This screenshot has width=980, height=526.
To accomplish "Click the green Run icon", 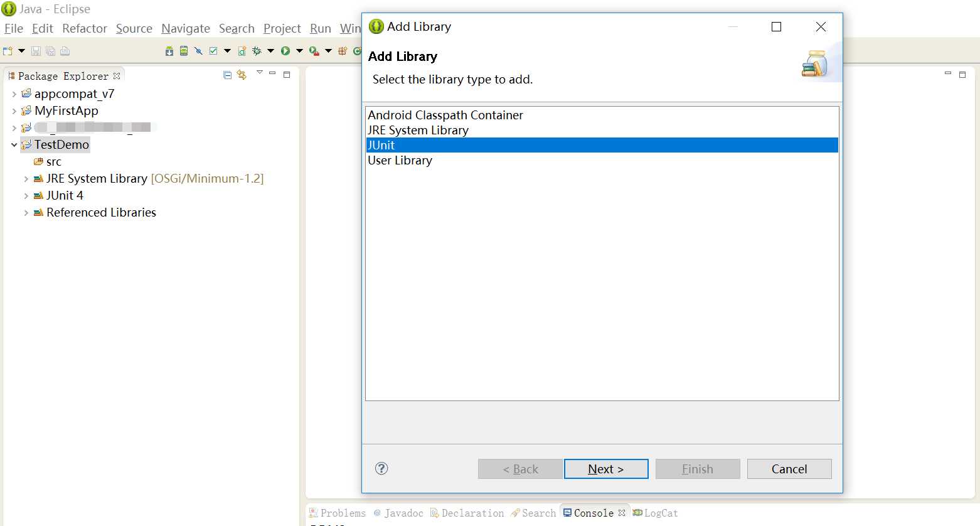I will point(285,51).
